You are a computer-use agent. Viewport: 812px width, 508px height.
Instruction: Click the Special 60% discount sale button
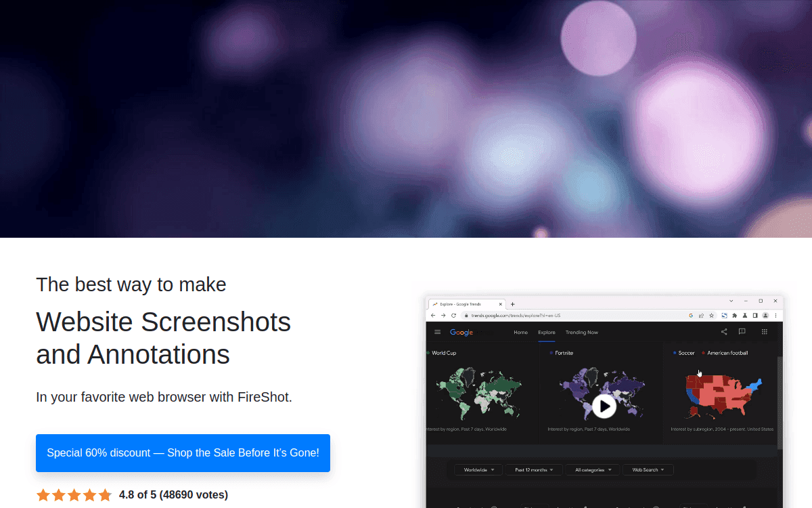pos(183,452)
